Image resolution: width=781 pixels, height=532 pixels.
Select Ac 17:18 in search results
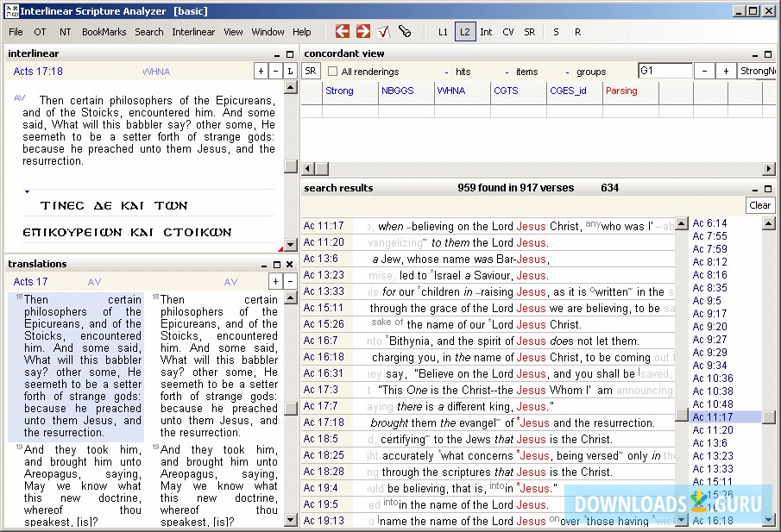tap(324, 422)
